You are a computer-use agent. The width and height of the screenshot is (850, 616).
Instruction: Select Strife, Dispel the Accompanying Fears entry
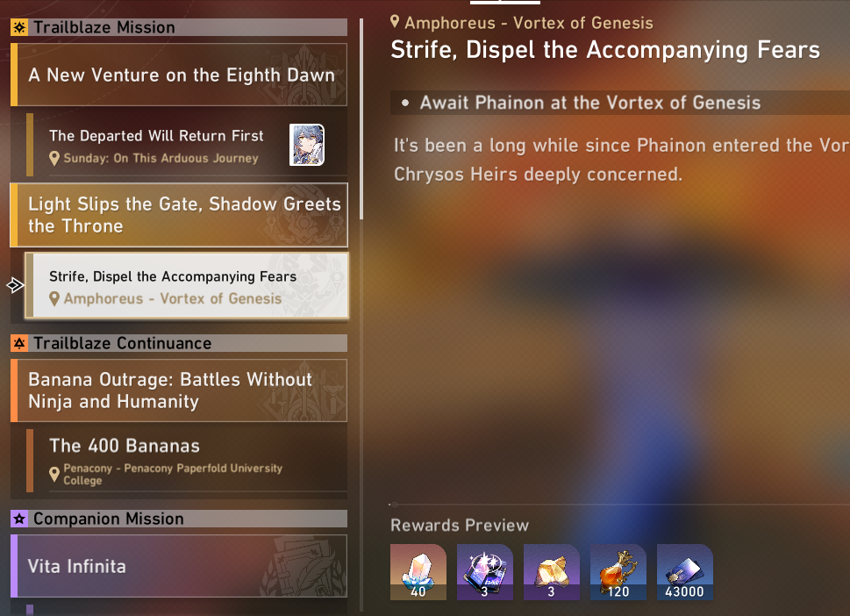[187, 285]
